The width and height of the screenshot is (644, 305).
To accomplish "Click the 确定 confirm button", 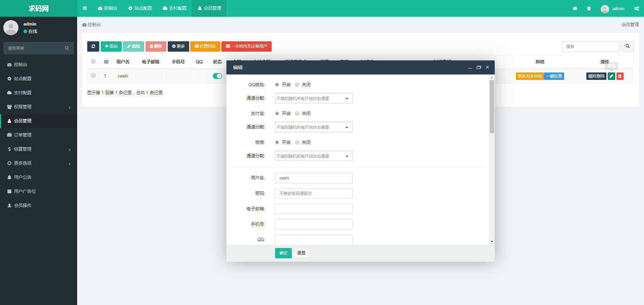I will point(283,253).
